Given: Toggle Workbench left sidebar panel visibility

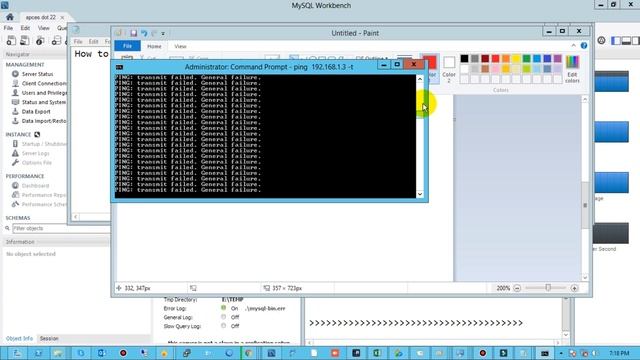Looking at the screenshot, I should [616, 40].
